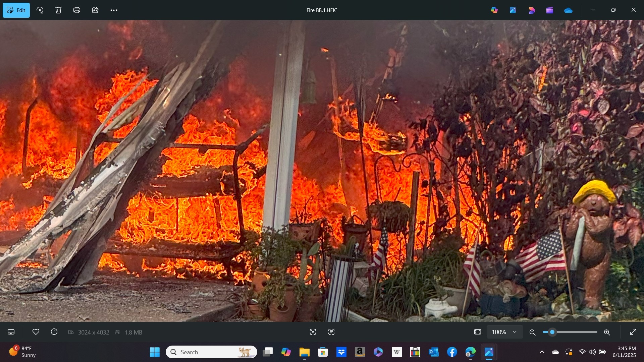
Task: Share the photo
Action: coord(95,10)
